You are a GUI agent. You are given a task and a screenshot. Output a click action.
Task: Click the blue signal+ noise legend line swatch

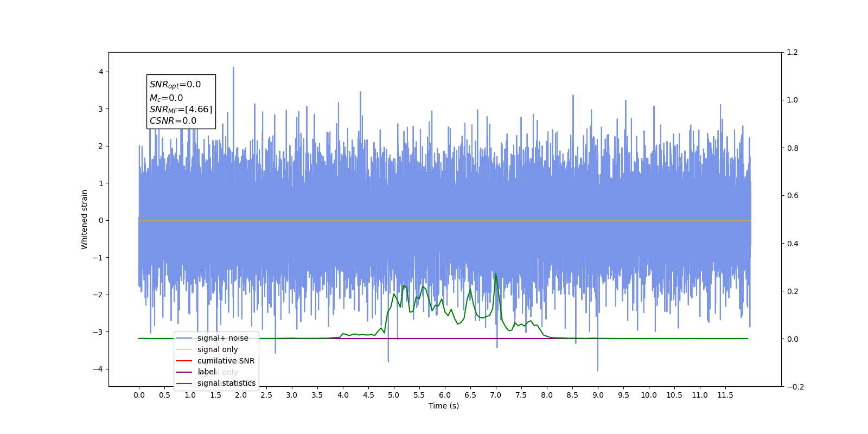[184, 339]
